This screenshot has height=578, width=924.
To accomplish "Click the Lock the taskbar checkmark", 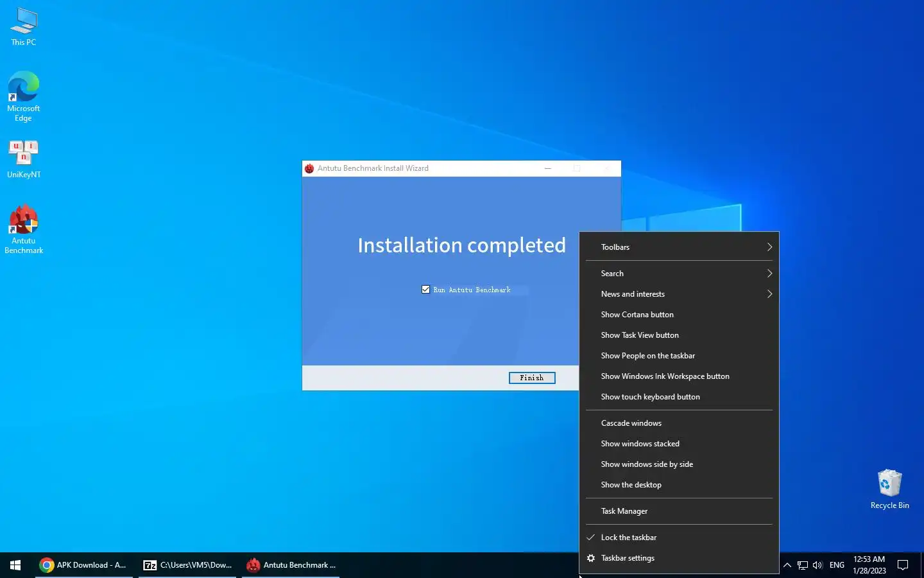I will coord(591,538).
